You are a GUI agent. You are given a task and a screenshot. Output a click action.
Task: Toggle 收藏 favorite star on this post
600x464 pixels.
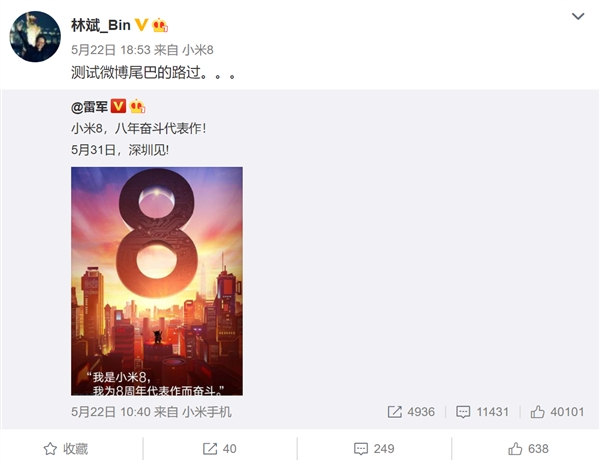tap(65, 449)
